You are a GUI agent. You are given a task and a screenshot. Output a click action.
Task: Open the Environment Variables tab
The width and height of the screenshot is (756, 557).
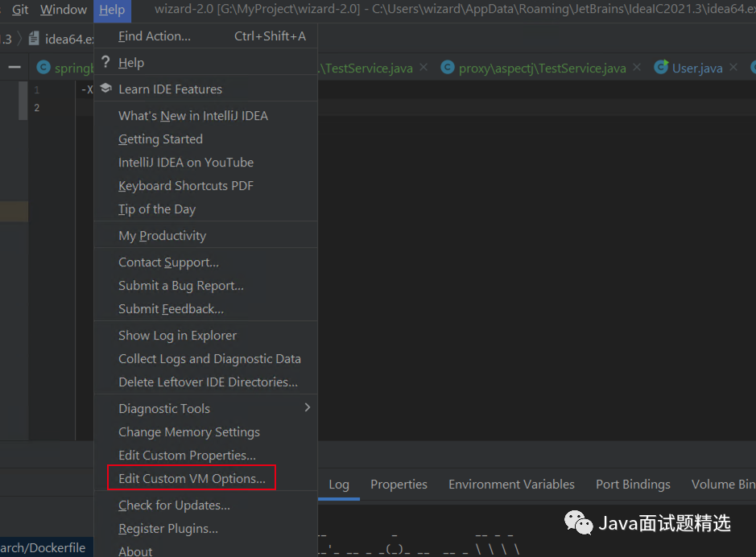point(511,485)
